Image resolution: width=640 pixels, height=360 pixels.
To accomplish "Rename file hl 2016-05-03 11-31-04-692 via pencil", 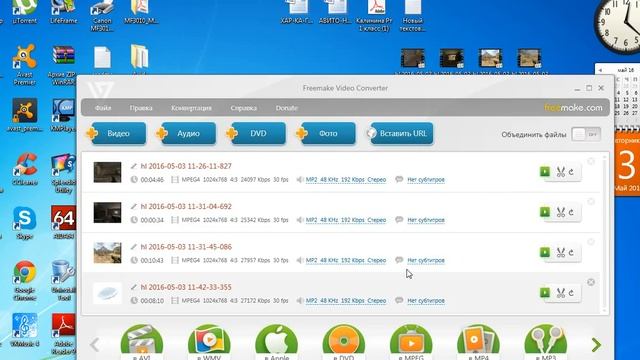I will [x=133, y=207].
